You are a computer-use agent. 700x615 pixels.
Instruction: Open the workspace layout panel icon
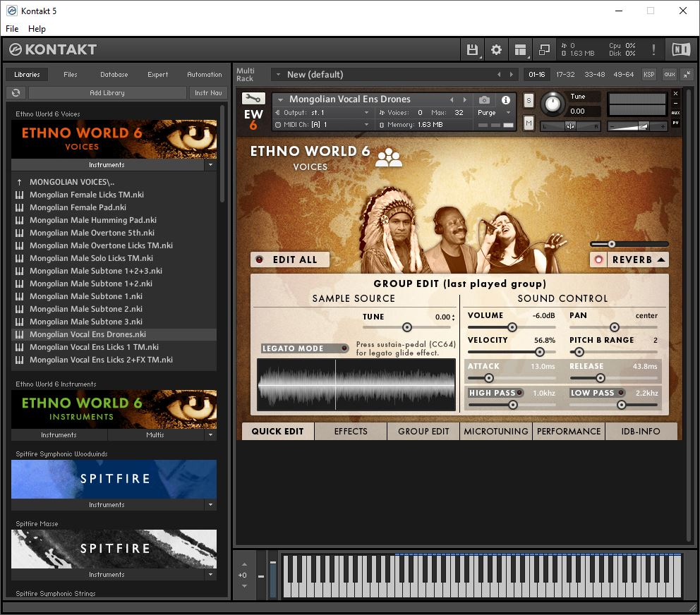point(520,49)
